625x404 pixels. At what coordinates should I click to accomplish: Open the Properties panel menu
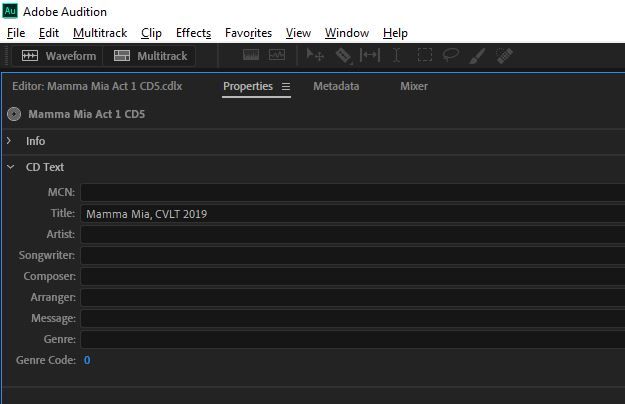tap(286, 87)
